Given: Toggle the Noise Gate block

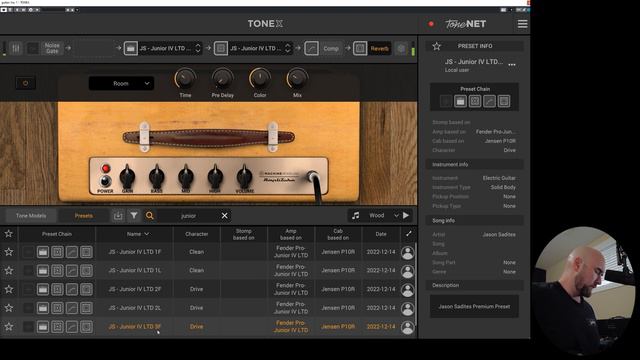Looking at the screenshot, I should [52, 48].
